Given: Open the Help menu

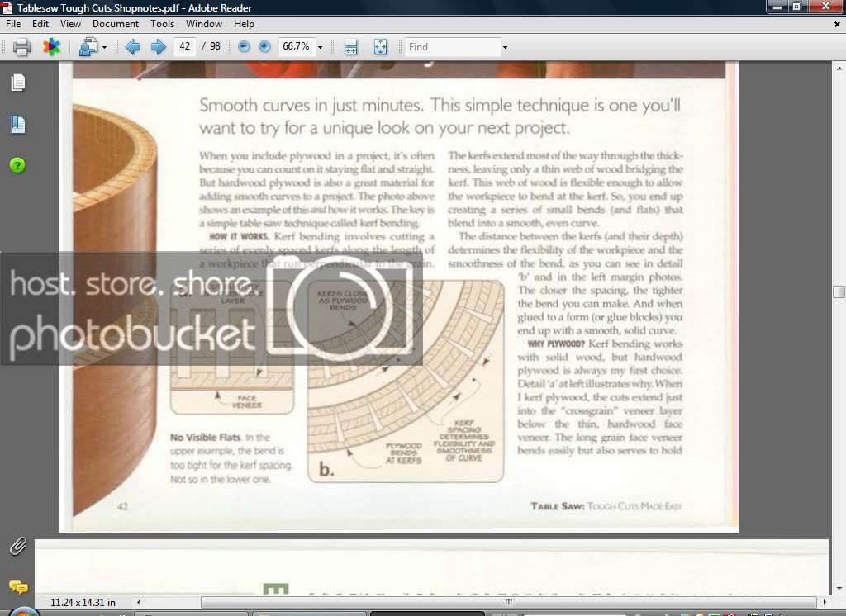Looking at the screenshot, I should click(244, 24).
